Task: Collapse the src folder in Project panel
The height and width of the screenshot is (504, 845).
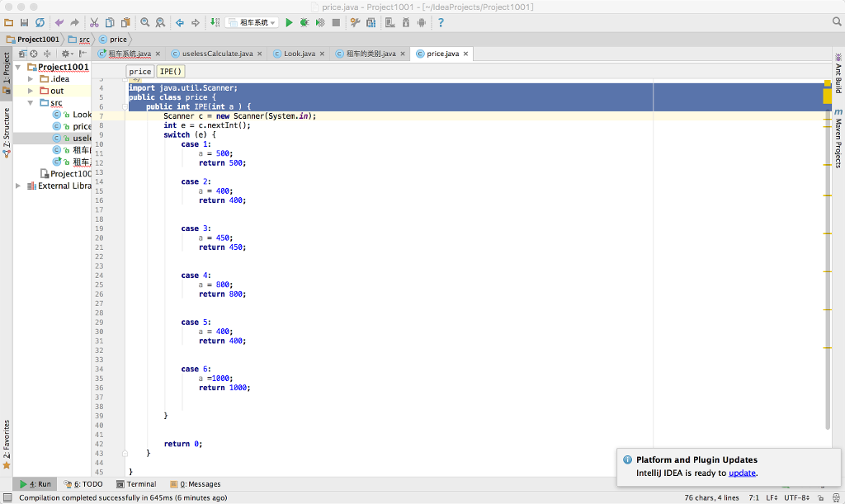Action: (30, 102)
